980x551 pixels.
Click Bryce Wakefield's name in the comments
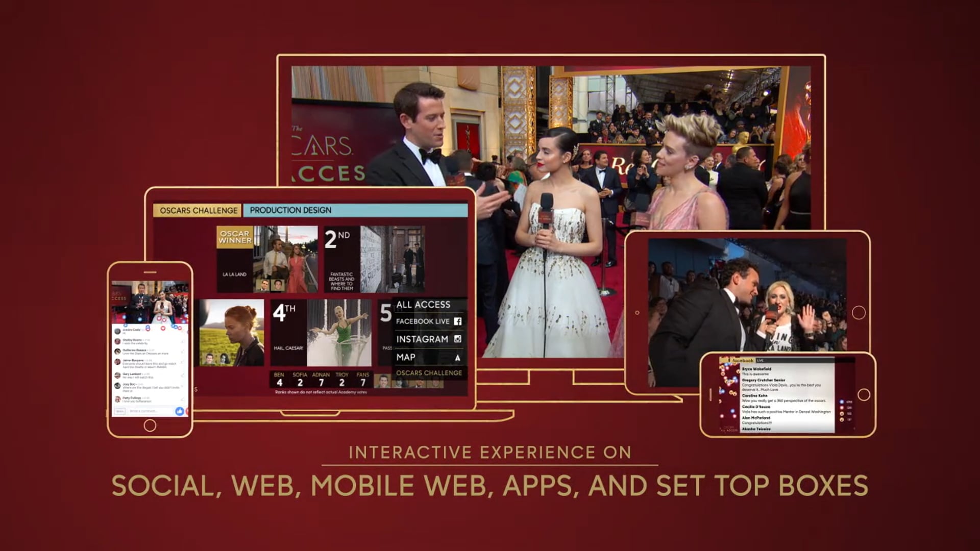[x=757, y=369]
